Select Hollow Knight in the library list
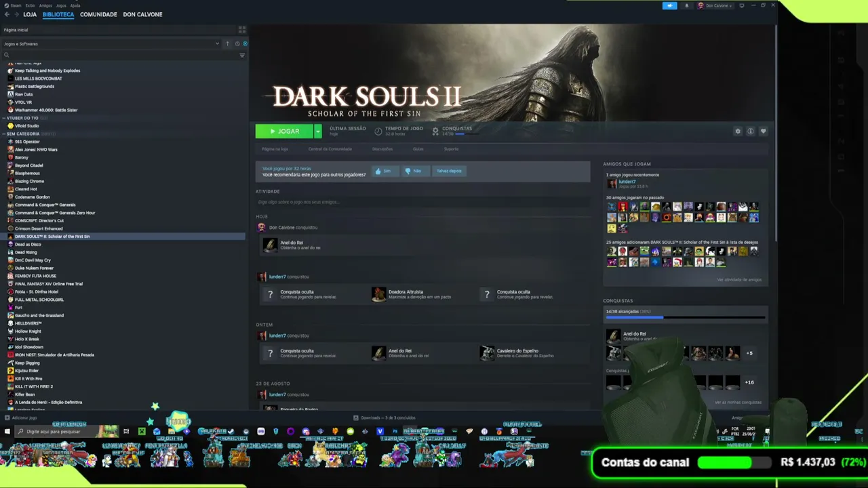The width and height of the screenshot is (868, 488). click(x=28, y=331)
